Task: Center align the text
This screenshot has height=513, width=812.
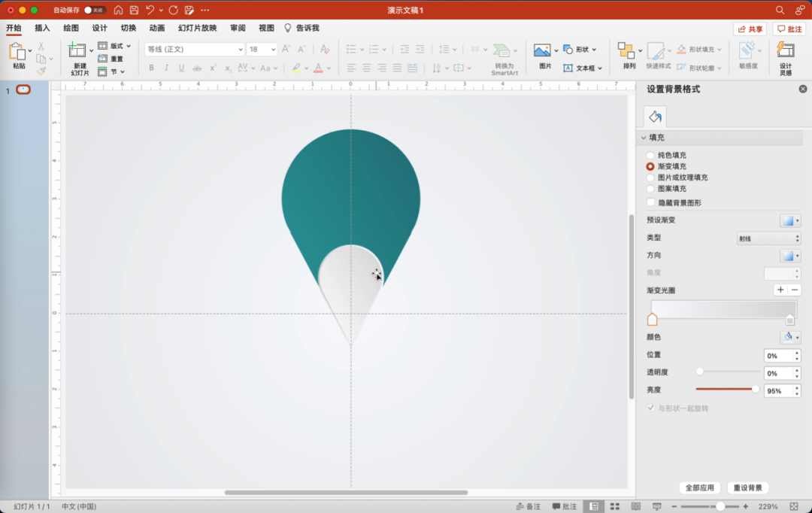Action: pyautogui.click(x=367, y=68)
